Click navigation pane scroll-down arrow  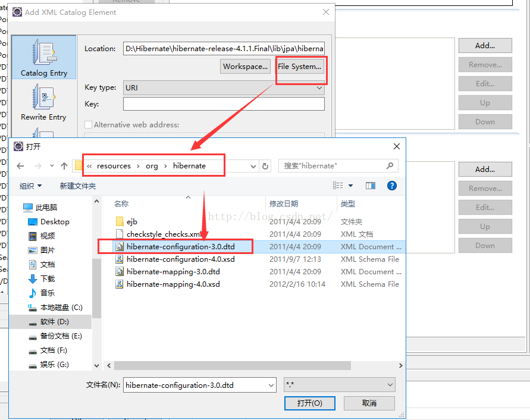[97, 365]
